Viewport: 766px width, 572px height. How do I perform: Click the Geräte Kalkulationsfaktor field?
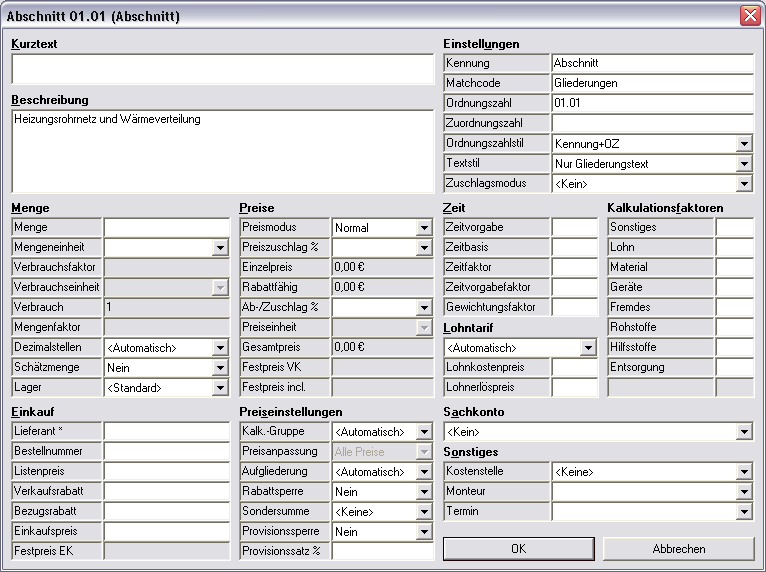(x=735, y=287)
